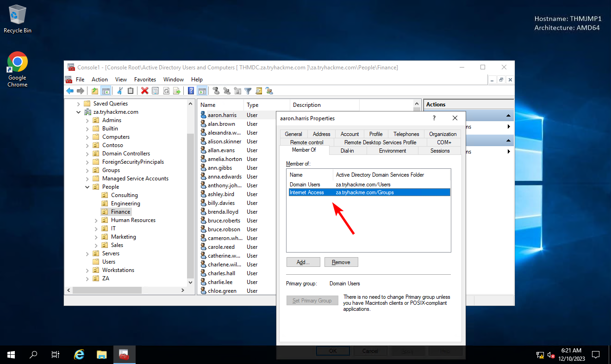Click the Copy clipboard icon

pos(131,91)
